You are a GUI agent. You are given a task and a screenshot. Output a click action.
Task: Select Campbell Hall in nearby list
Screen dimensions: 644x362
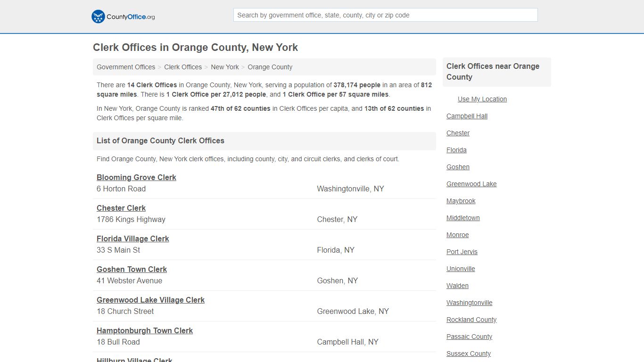click(467, 116)
